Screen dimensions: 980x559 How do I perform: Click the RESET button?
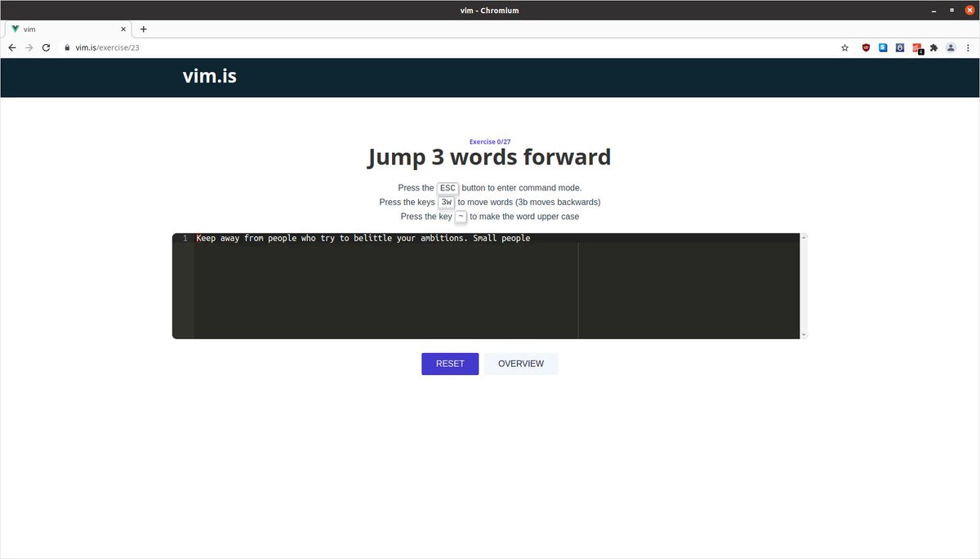(x=450, y=364)
